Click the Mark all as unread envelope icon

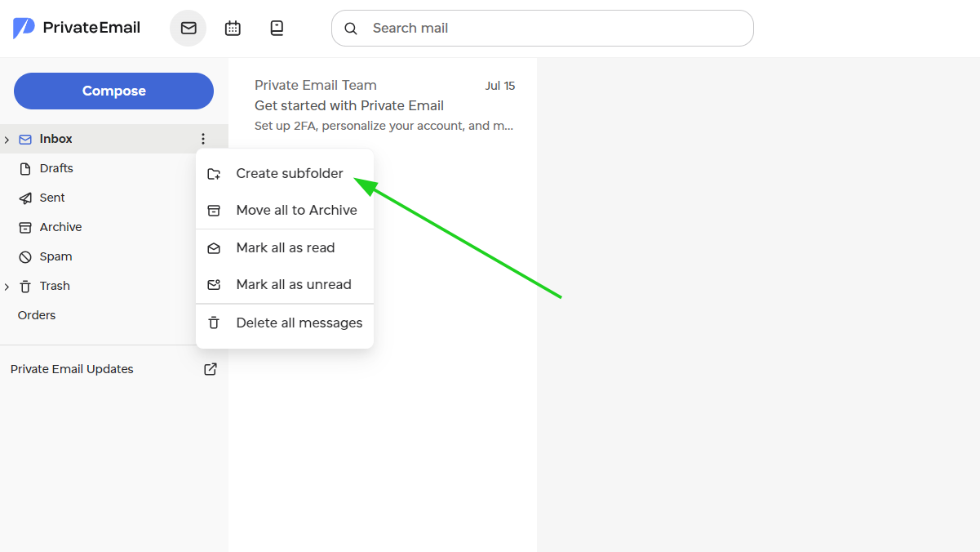coord(214,284)
